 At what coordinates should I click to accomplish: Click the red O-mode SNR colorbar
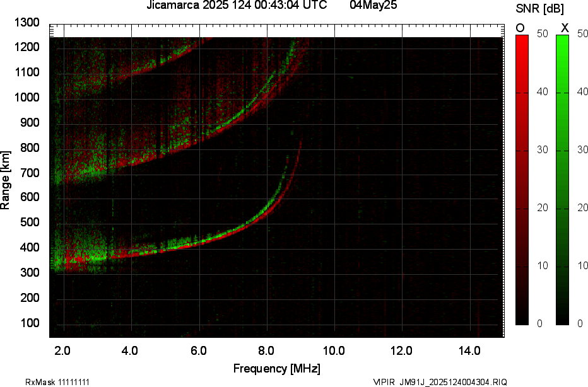(522, 180)
